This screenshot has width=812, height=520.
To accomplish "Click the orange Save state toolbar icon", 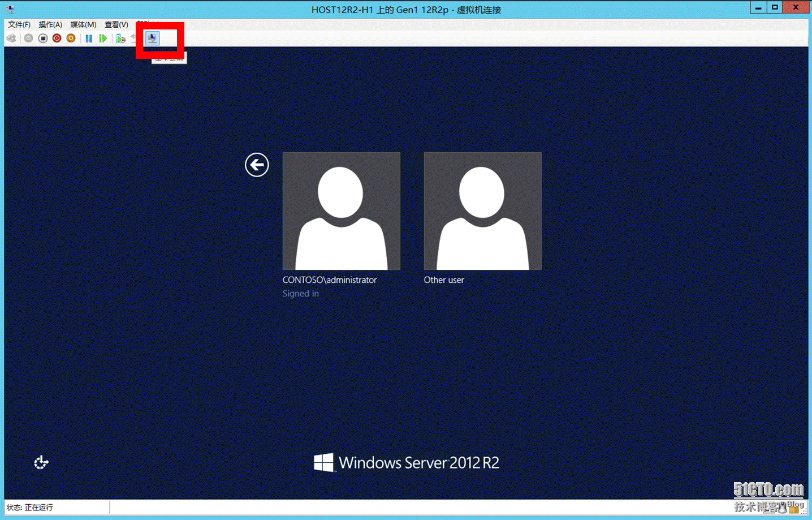I will point(71,38).
